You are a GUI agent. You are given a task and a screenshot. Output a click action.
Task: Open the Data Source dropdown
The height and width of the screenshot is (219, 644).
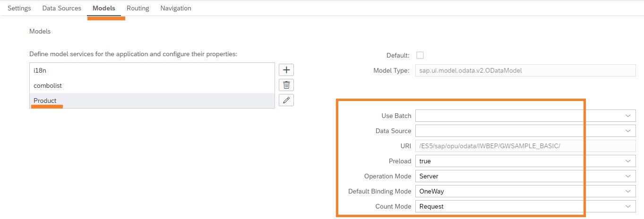pyautogui.click(x=627, y=131)
